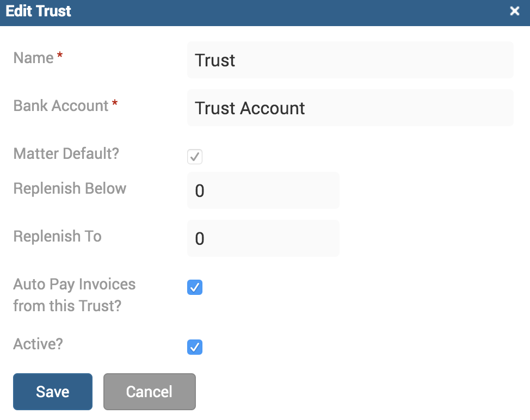Viewport: 530px width, 420px height.
Task: Focus the Replenish Below amount field
Action: click(263, 190)
